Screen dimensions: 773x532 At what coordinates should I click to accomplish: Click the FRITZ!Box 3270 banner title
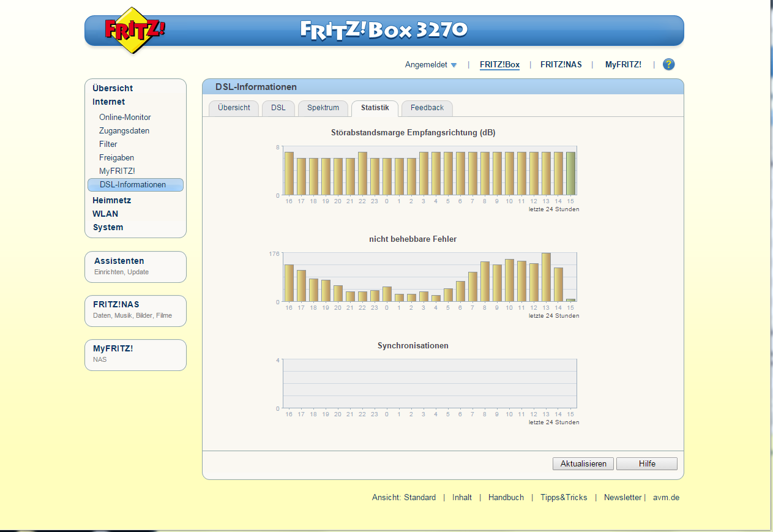[384, 30]
